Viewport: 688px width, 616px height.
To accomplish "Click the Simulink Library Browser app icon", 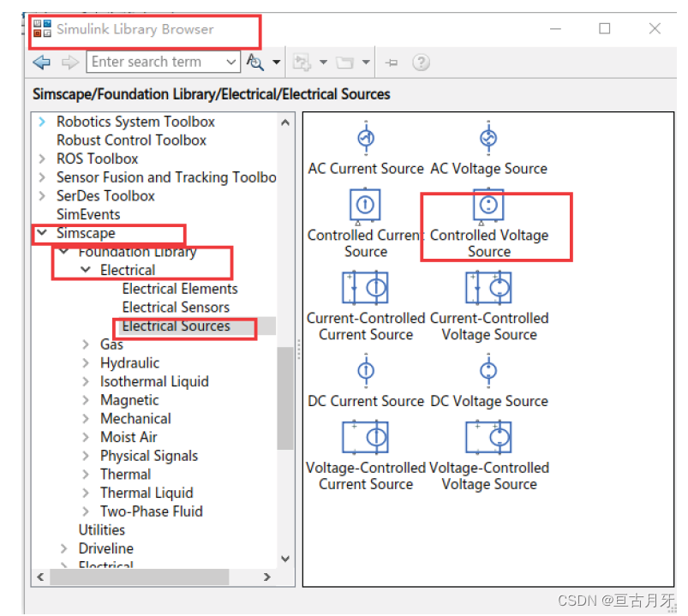I will pyautogui.click(x=42, y=28).
